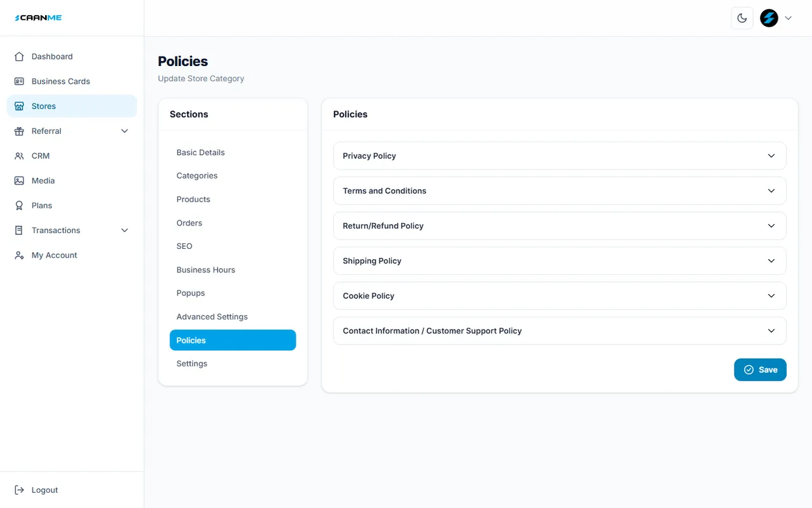812x508 pixels.
Task: Click the Transactions menu label
Action: click(x=56, y=230)
